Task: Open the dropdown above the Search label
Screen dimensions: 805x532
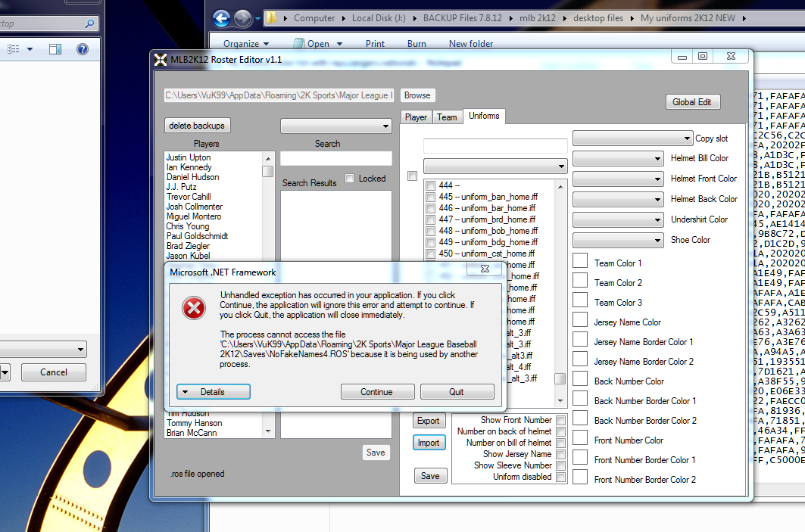Action: [336, 126]
